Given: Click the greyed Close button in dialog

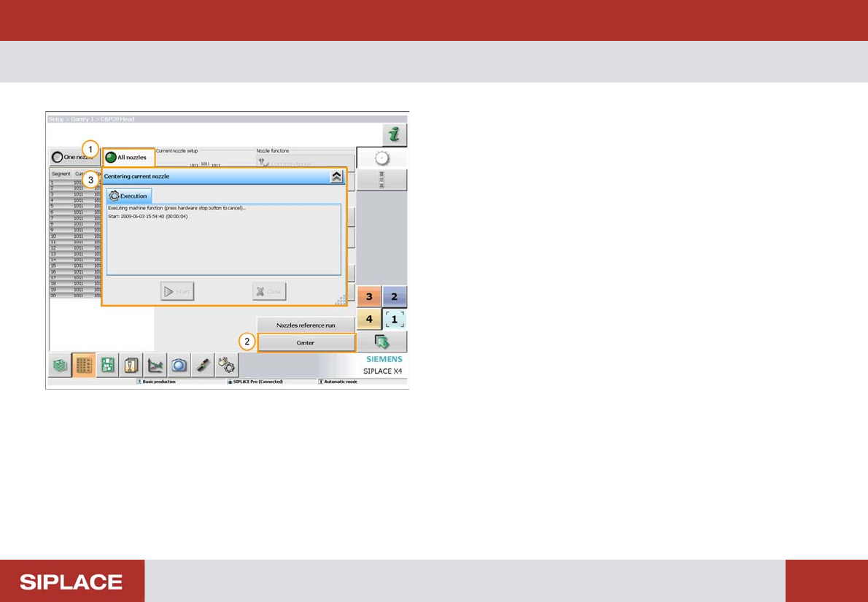Looking at the screenshot, I should [x=269, y=291].
